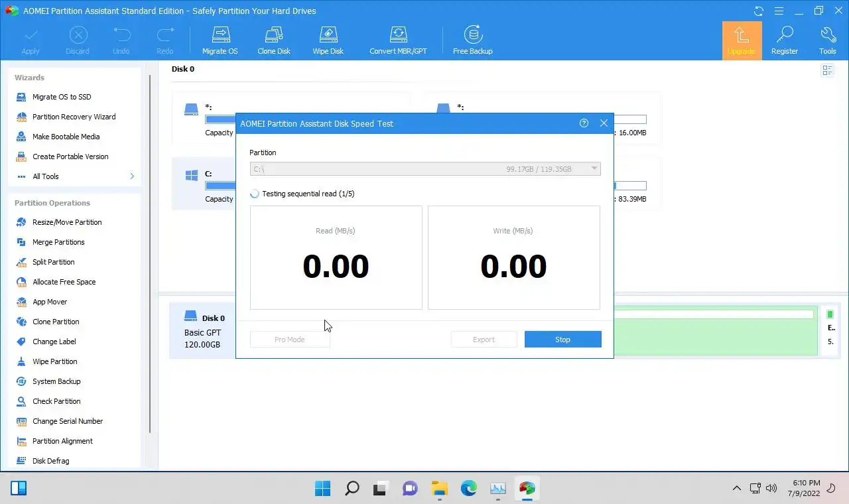Open File Explorer from taskbar

pos(440,489)
